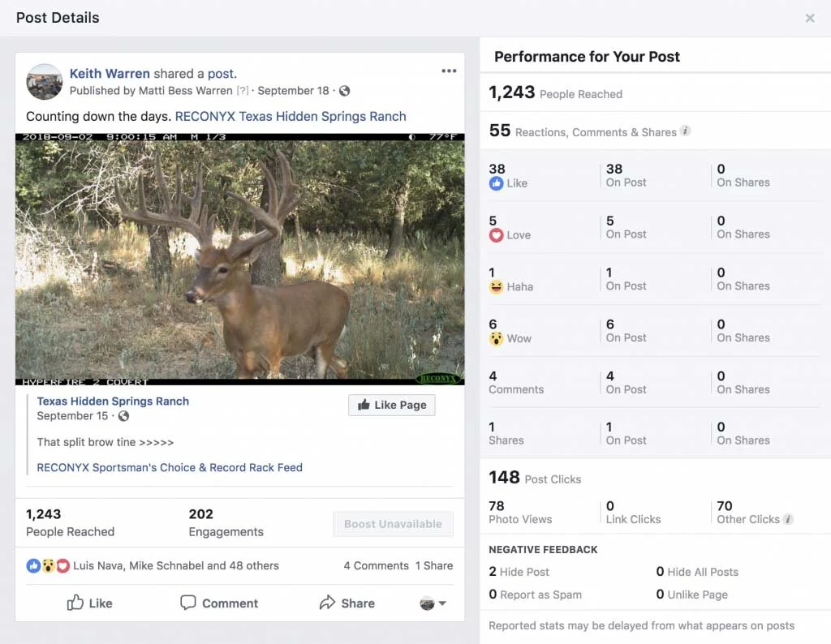This screenshot has height=644, width=831.
Task: Open the 1 Share link
Action: point(434,565)
